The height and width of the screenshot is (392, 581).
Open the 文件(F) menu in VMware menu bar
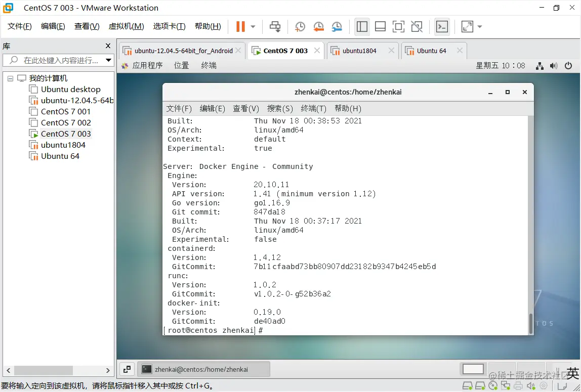click(x=20, y=26)
